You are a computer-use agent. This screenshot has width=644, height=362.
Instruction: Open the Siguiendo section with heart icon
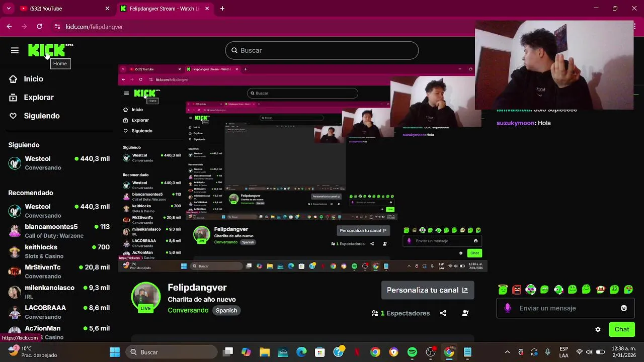[x=34, y=116]
